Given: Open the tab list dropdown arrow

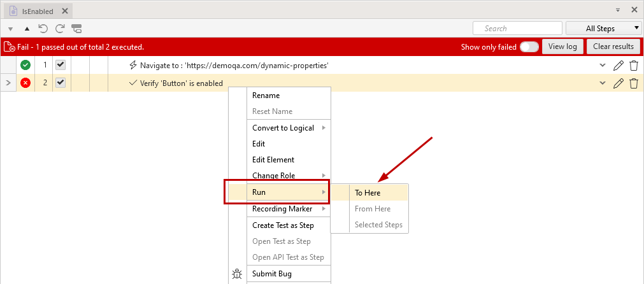Looking at the screenshot, I should [x=618, y=10].
